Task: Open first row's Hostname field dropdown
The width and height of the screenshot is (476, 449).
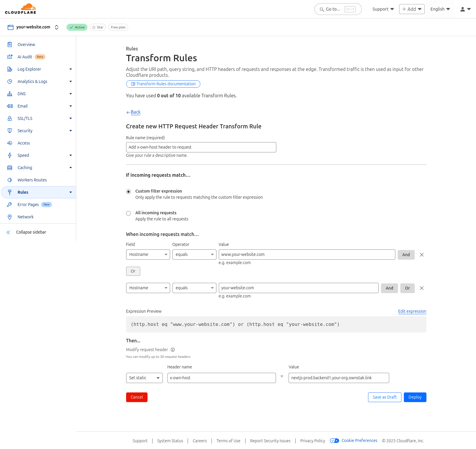Action: [148, 254]
